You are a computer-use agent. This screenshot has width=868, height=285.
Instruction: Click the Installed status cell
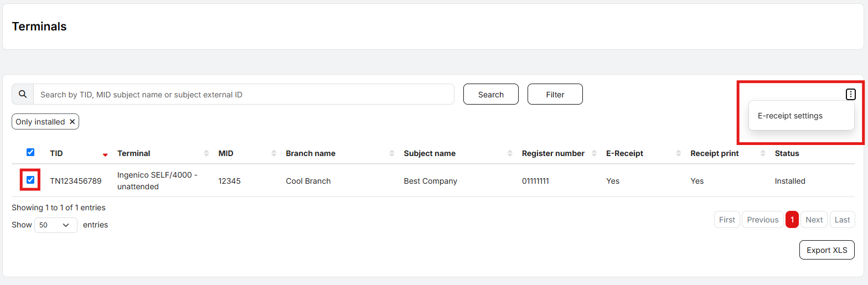(790, 181)
